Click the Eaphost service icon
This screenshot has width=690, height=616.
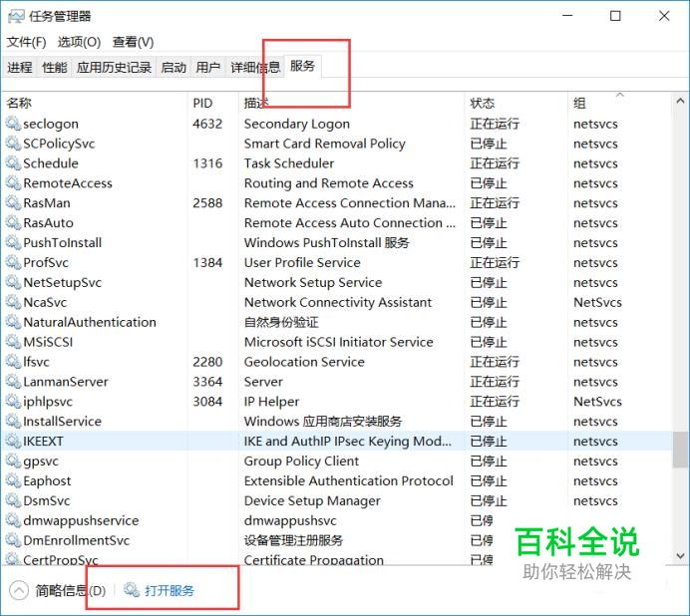click(x=13, y=480)
